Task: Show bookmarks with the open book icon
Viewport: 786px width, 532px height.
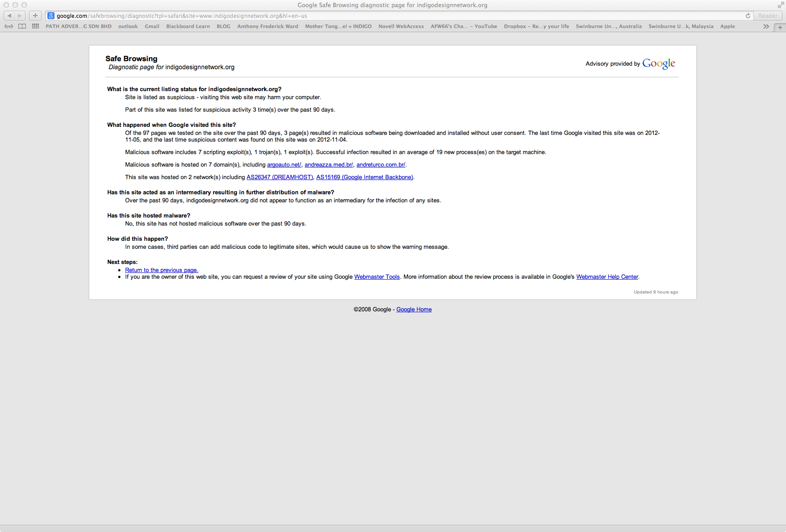Action: (x=22, y=26)
